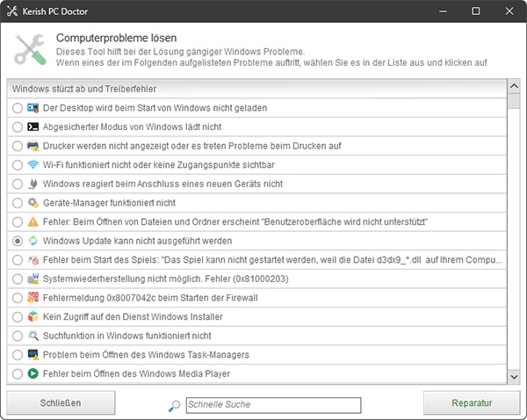This screenshot has height=420, width=527.
Task: Click the printer icon for printing problems
Action: [33, 146]
